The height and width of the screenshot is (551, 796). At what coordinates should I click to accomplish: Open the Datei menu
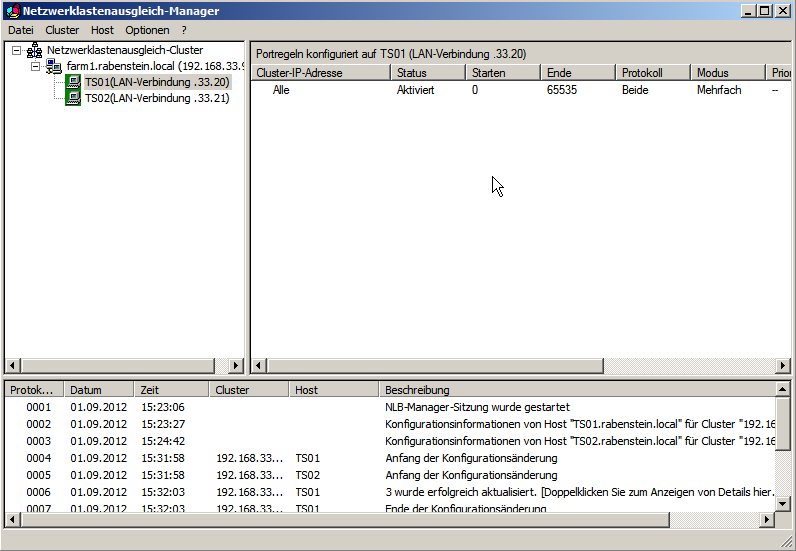[x=20, y=30]
